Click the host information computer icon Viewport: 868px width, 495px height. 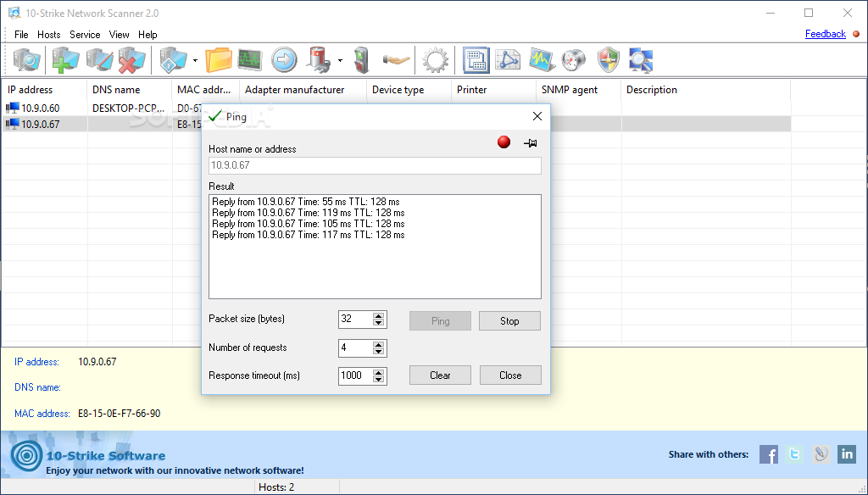click(x=173, y=60)
